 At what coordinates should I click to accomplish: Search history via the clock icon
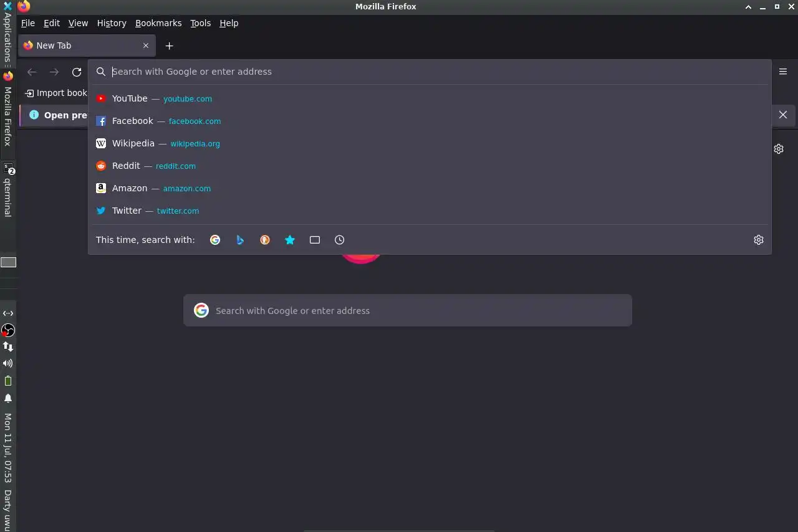[340, 240]
